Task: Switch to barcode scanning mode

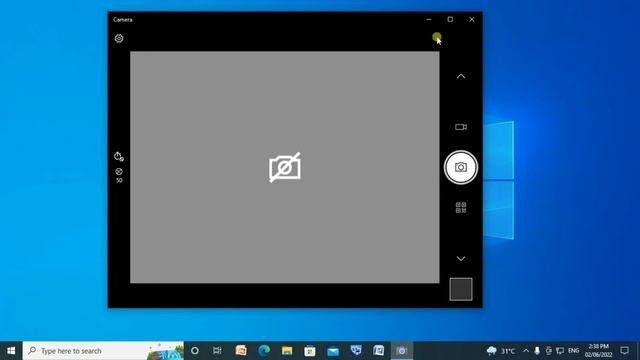Action: pos(461,207)
